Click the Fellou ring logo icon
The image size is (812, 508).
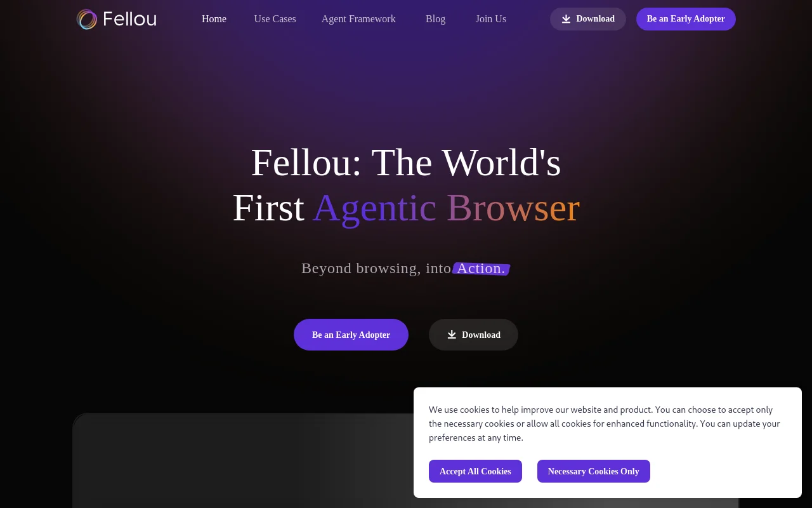[87, 19]
